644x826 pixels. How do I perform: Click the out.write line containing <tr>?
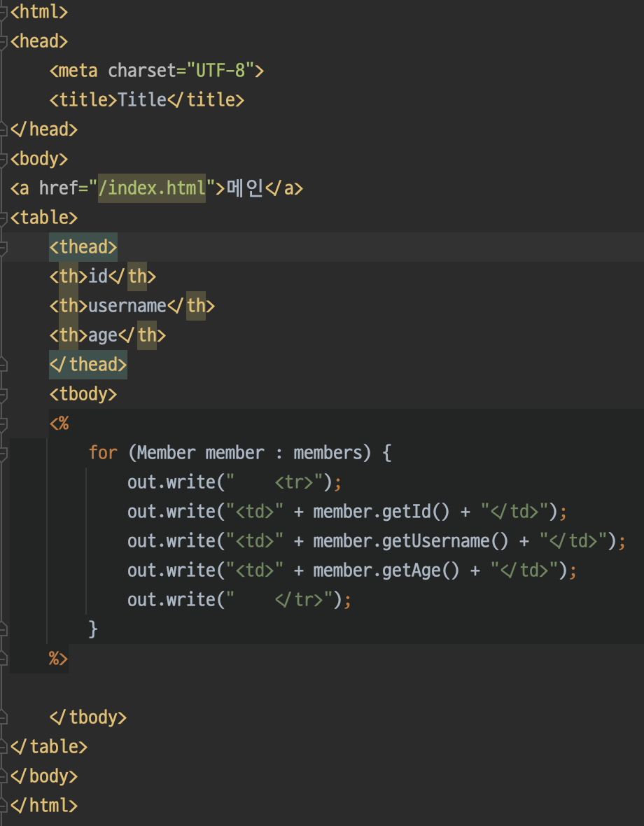point(234,482)
